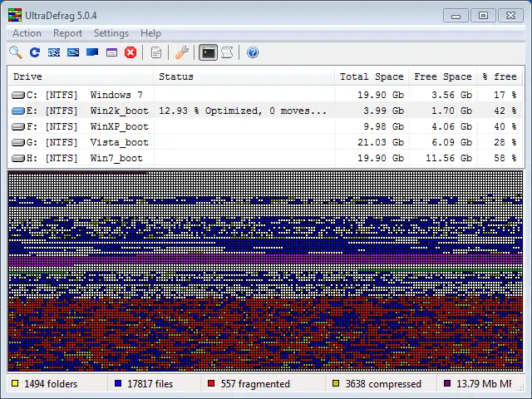Click the '28 %' free cell
Screen dimensions: 532x399
tap(505, 142)
